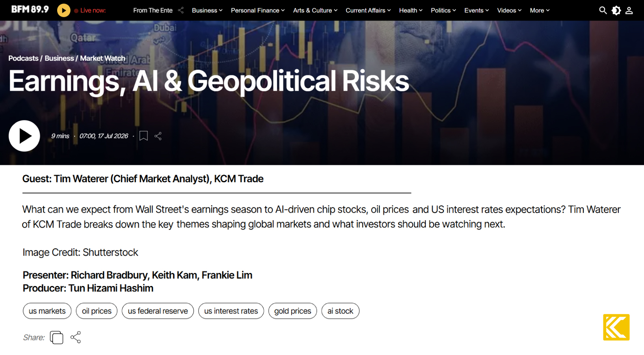Play the live radio stream button
This screenshot has width=644, height=355.
coord(63,10)
